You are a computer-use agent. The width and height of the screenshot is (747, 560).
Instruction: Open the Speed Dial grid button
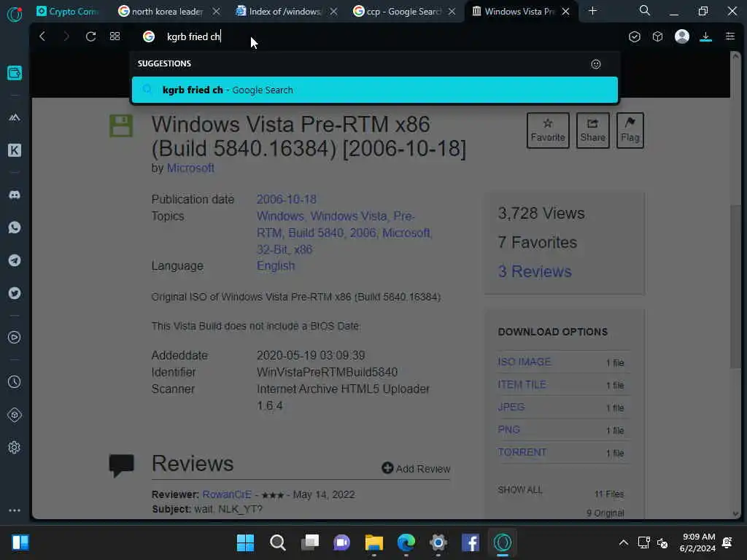click(x=115, y=36)
